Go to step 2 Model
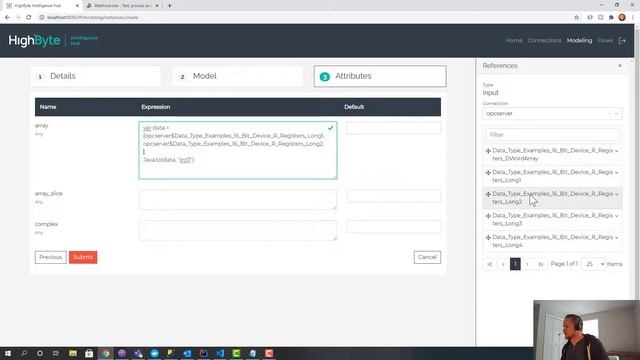The image size is (640, 360). tap(238, 76)
